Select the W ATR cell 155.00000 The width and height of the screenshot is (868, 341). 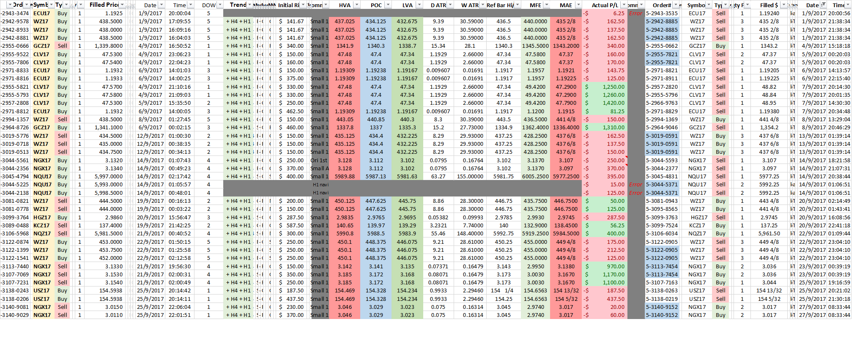[470, 177]
